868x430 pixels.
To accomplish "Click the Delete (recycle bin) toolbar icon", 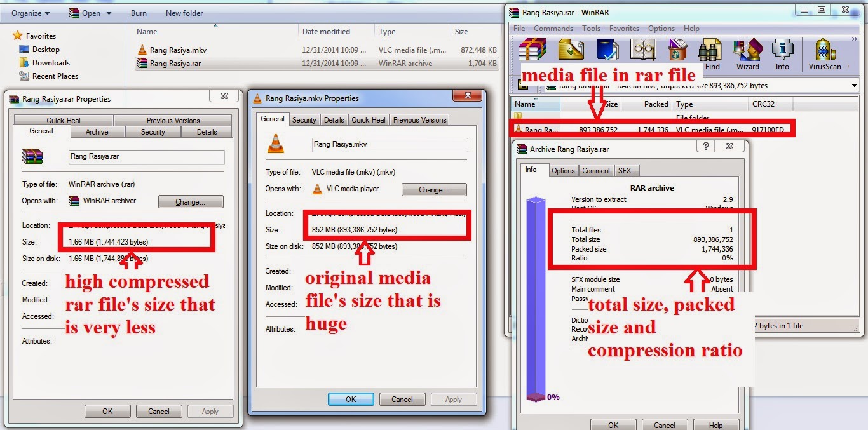I will tap(678, 50).
